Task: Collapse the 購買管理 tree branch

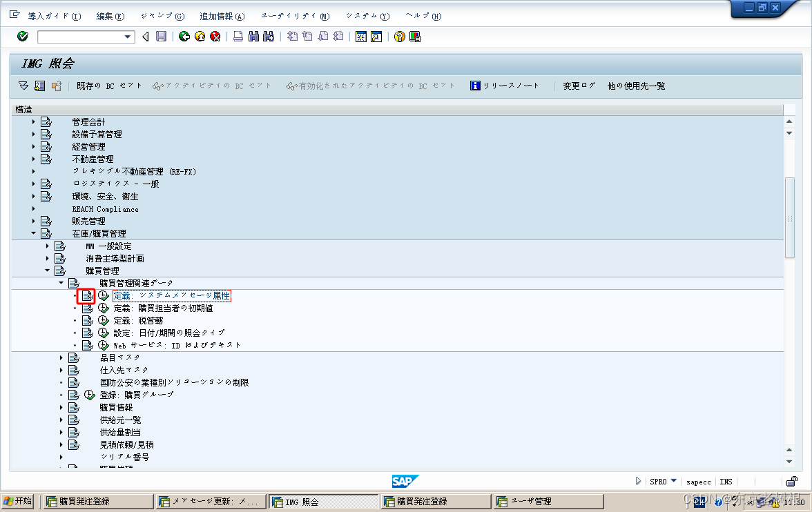Action: 47,270
